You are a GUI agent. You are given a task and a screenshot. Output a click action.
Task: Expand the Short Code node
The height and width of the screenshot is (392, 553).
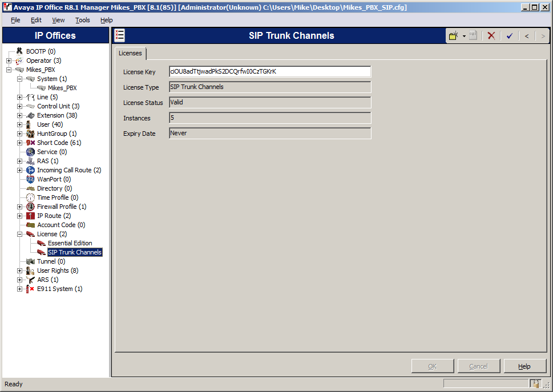click(x=20, y=143)
